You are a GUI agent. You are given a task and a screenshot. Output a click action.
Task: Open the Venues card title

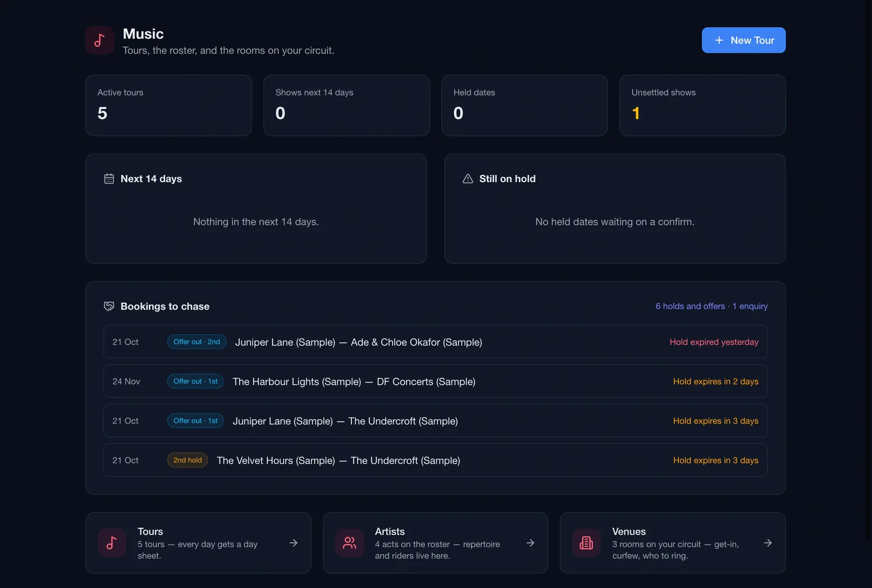click(x=629, y=531)
